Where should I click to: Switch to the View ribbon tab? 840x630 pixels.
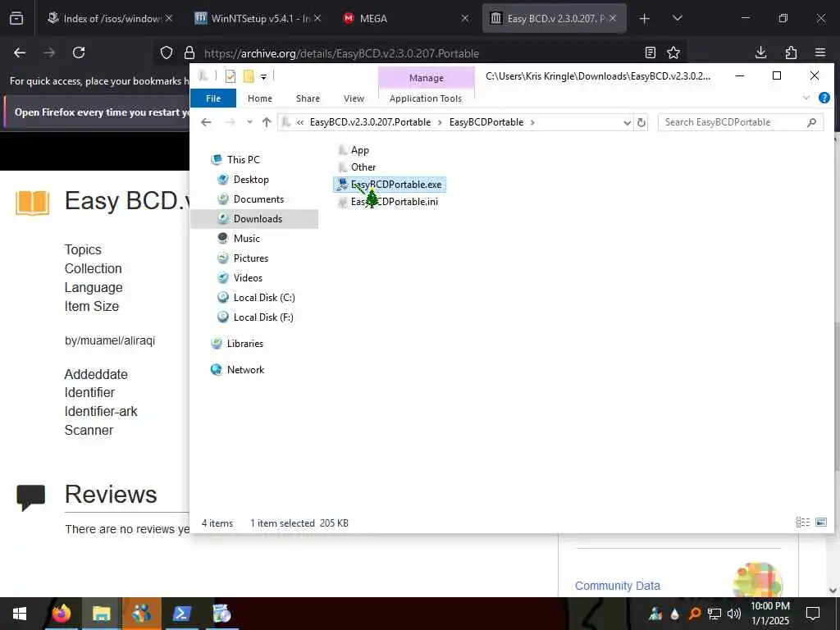[354, 98]
